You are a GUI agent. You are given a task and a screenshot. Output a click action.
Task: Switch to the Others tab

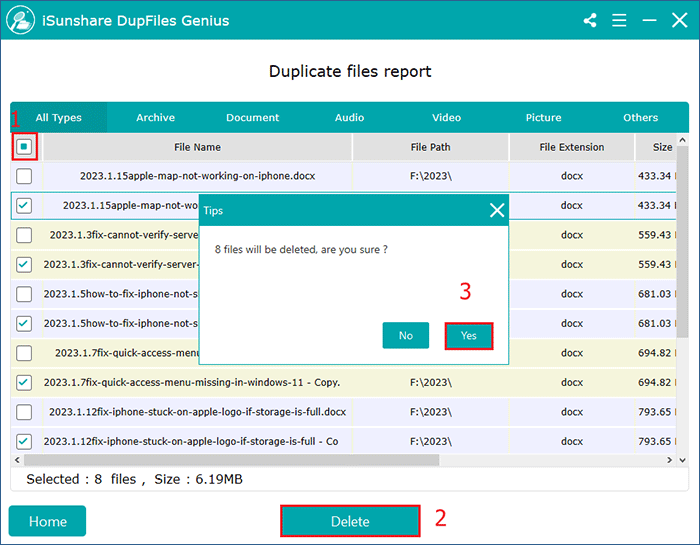click(640, 117)
